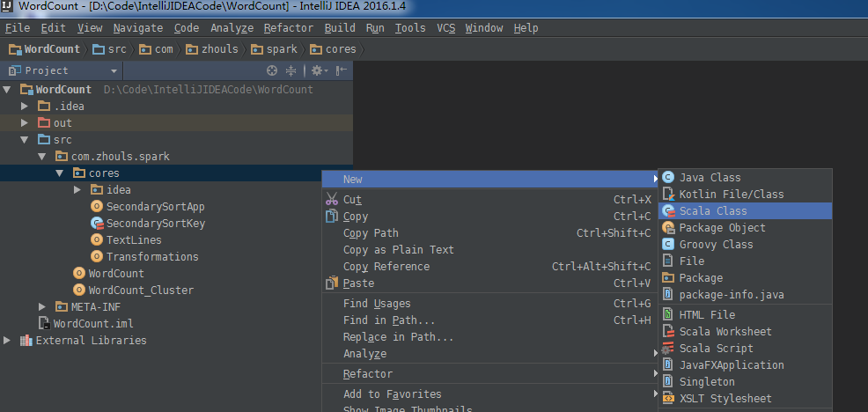Open the Build menu

coord(340,27)
